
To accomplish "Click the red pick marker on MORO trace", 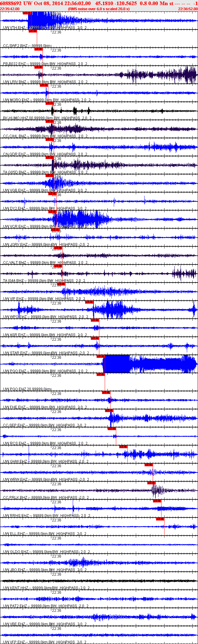I will (x=44, y=85).
